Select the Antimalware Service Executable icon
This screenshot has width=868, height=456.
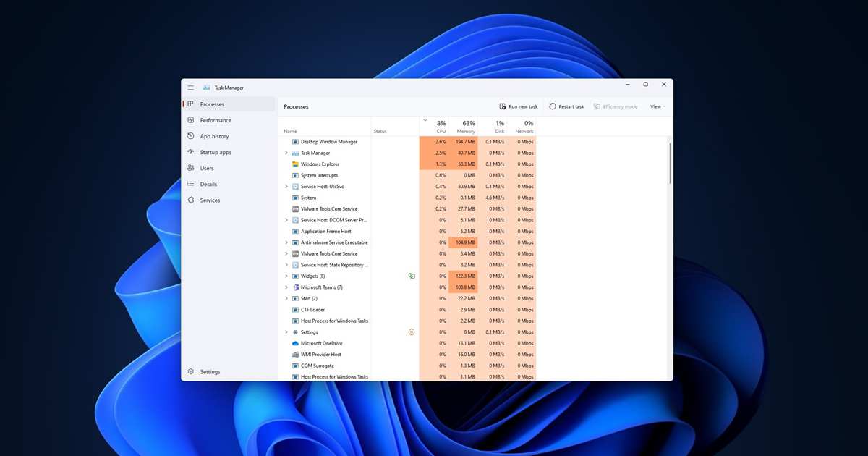tap(295, 242)
